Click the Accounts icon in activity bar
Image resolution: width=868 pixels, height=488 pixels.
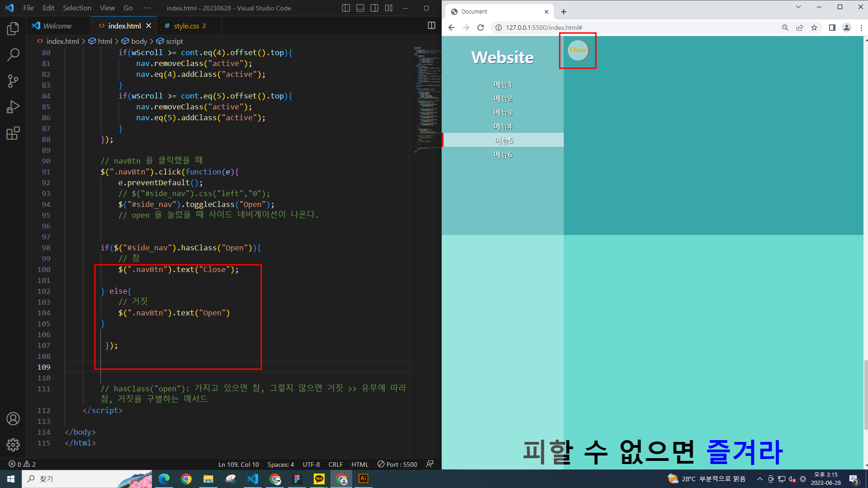13,419
